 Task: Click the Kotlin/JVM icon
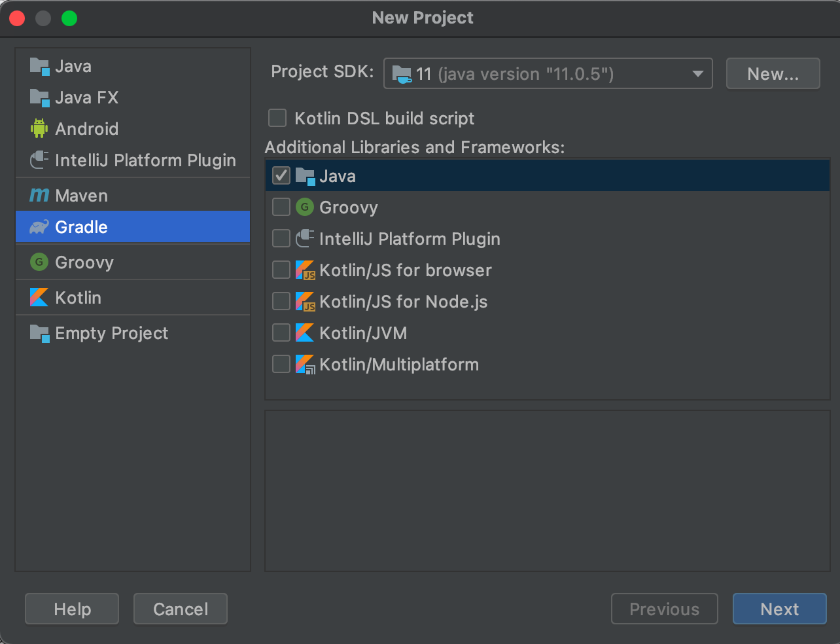[305, 333]
